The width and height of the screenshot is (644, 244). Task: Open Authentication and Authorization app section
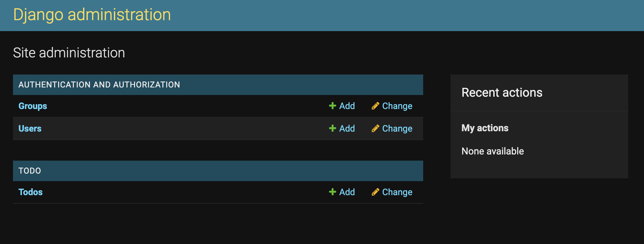99,85
